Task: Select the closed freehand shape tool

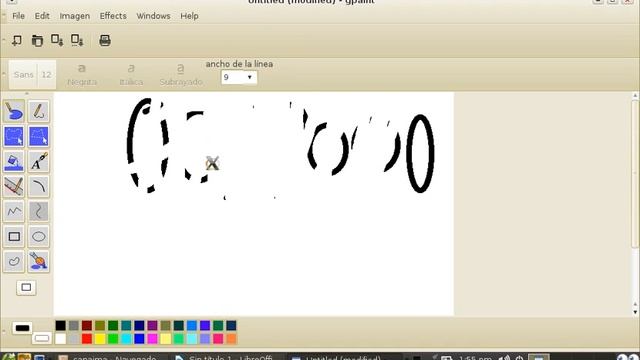Action: pyautogui.click(x=14, y=261)
